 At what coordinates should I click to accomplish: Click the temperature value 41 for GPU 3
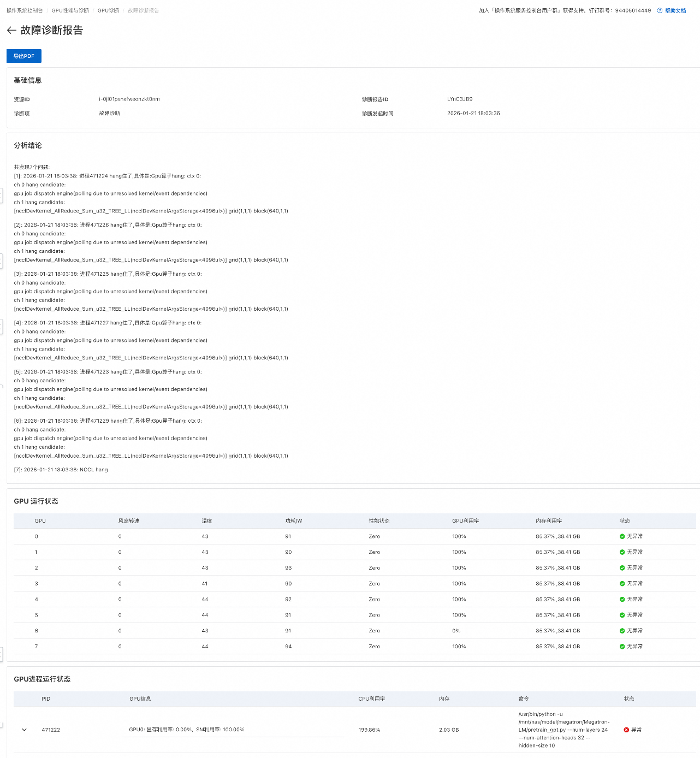(205, 584)
